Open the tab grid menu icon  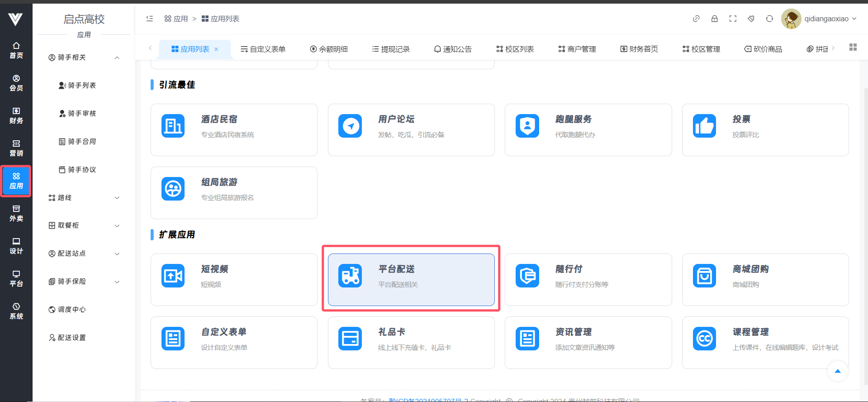pyautogui.click(x=853, y=48)
